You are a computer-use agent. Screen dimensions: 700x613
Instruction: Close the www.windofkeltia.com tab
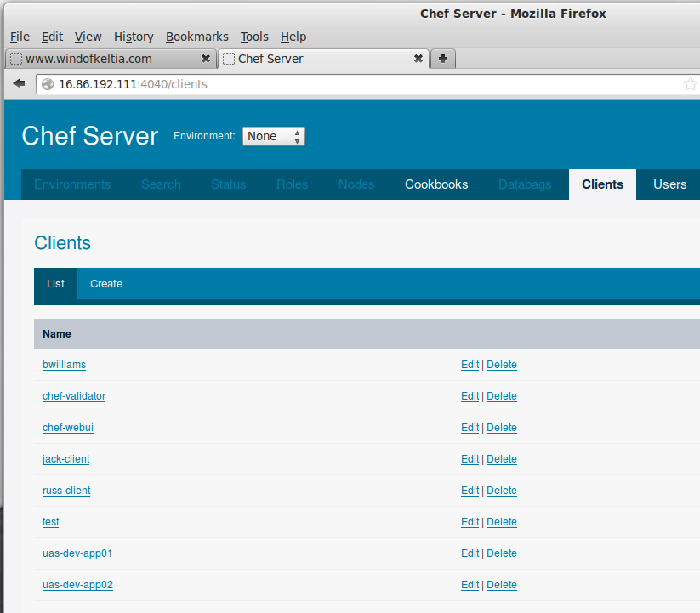(205, 59)
